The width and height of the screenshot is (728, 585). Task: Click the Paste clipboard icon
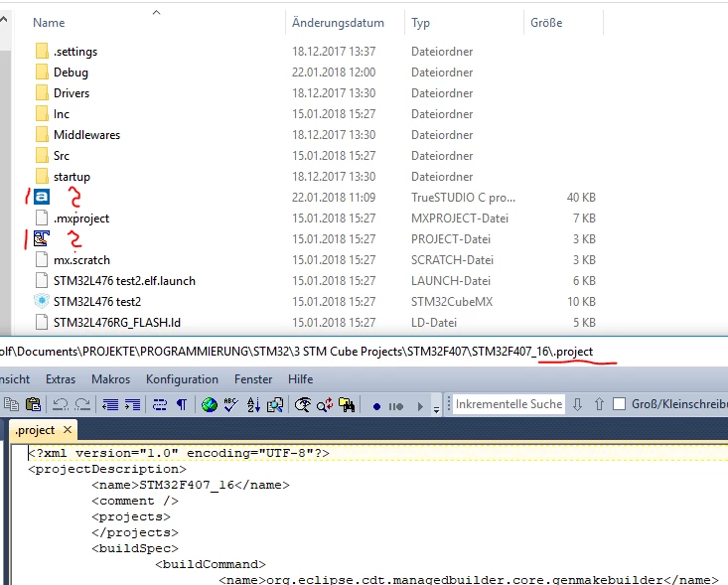pyautogui.click(x=33, y=405)
